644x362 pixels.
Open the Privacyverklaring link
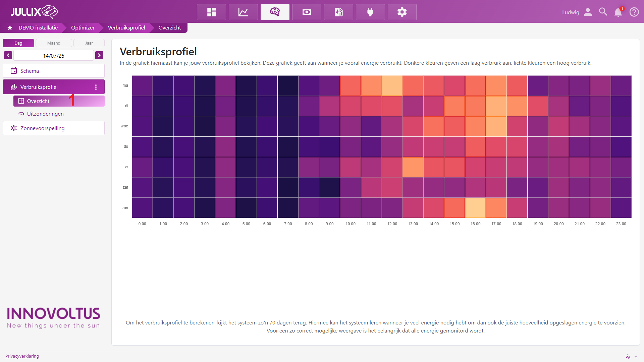pyautogui.click(x=22, y=356)
